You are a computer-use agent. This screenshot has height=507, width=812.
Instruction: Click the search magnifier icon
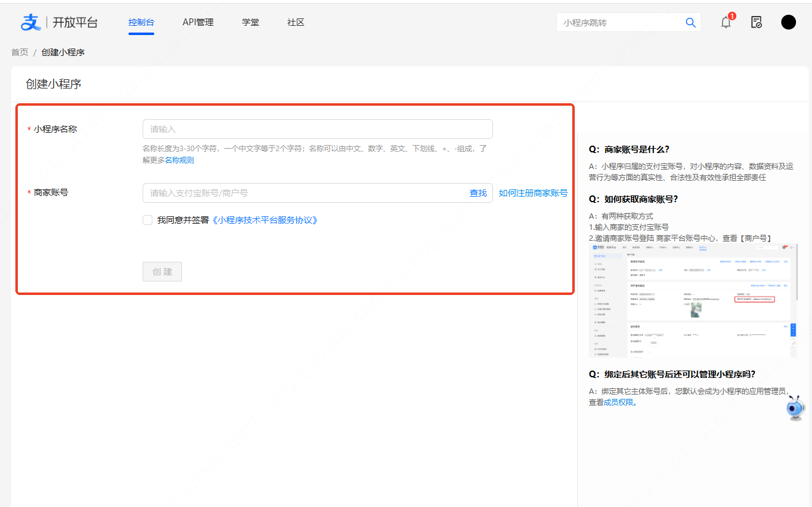coord(690,22)
